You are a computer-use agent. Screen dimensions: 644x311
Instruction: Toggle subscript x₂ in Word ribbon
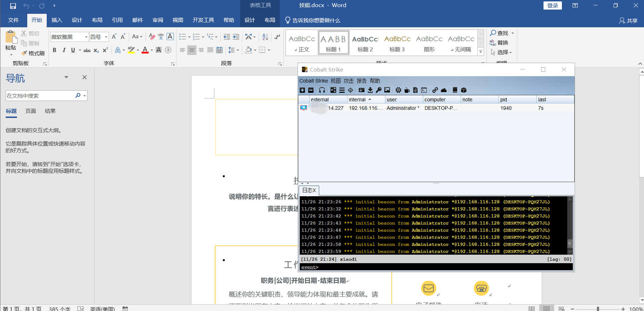tap(96, 50)
